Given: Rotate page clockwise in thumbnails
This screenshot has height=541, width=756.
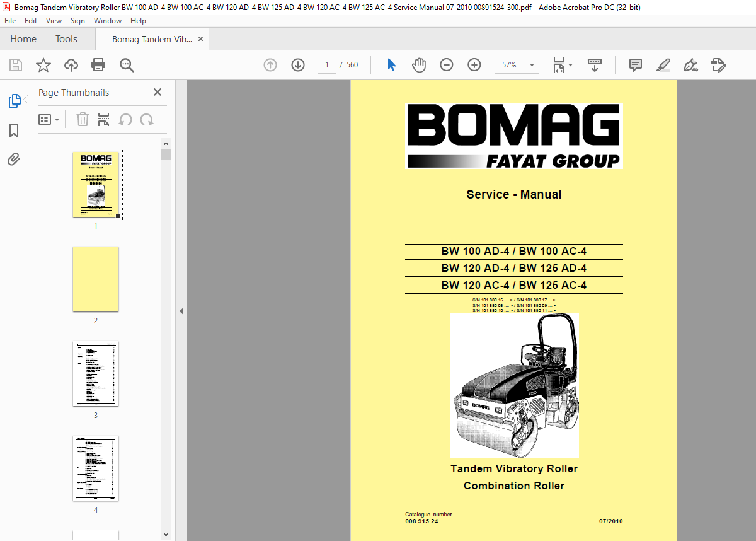Looking at the screenshot, I should tap(147, 119).
